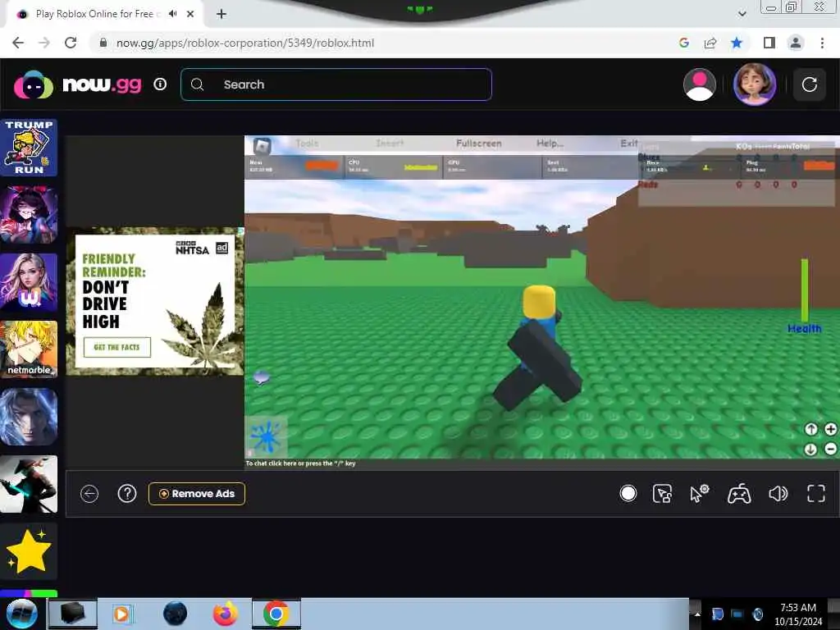
Task: Open the Windows Start button
Action: coord(21,614)
